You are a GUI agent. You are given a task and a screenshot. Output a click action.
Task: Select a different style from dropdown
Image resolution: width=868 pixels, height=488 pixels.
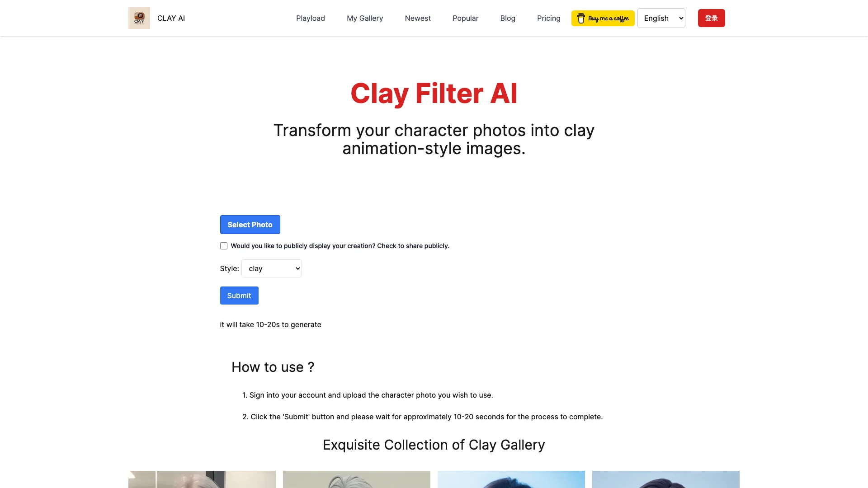[x=271, y=268]
